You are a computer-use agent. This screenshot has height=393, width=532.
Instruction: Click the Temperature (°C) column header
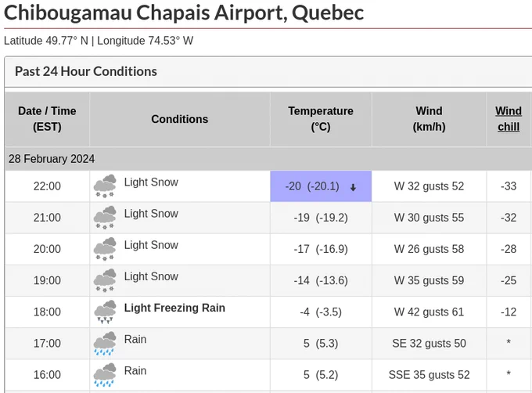321,119
